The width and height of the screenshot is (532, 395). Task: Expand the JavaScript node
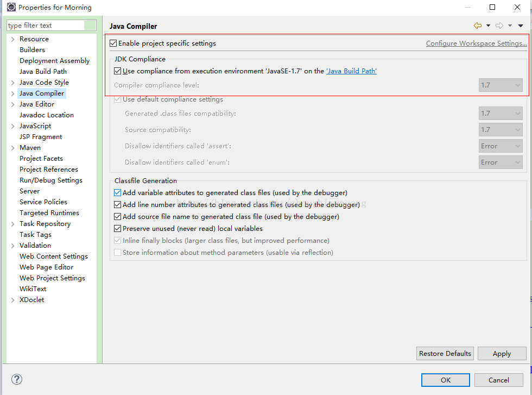tap(12, 126)
